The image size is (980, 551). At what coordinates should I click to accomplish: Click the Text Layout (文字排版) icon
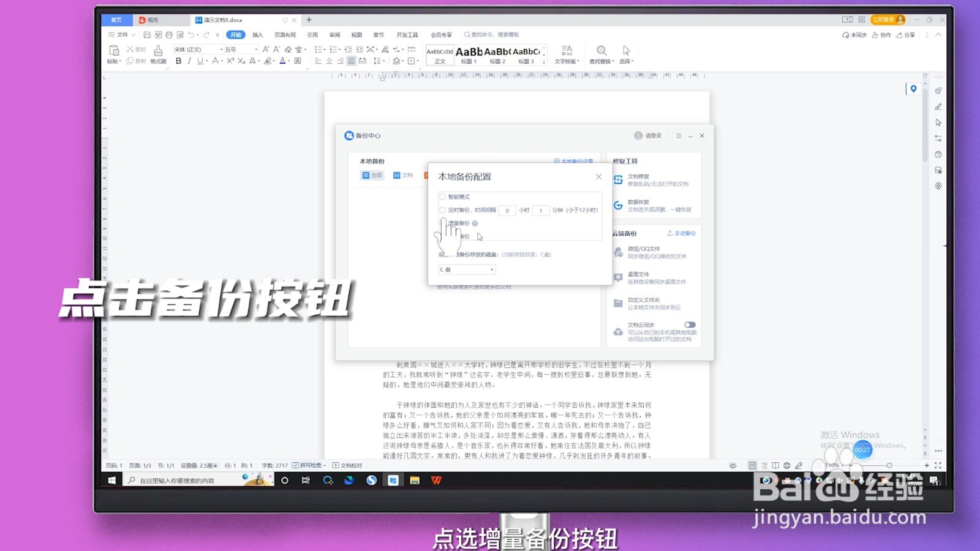[567, 51]
